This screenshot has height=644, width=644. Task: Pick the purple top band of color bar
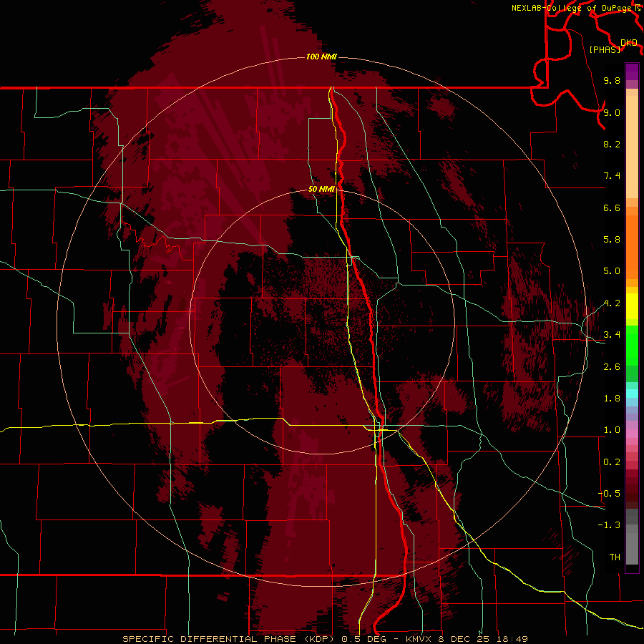pos(632,72)
